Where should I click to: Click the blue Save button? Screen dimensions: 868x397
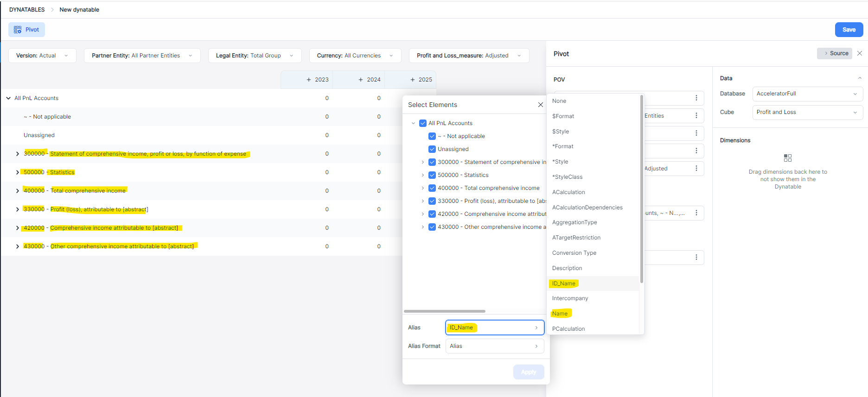849,30
